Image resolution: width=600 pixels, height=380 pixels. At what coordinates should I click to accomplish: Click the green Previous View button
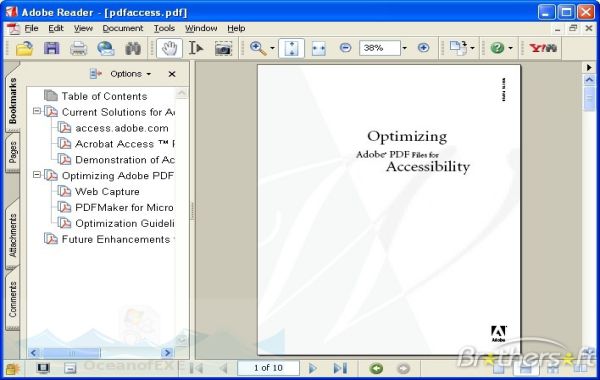(x=376, y=369)
